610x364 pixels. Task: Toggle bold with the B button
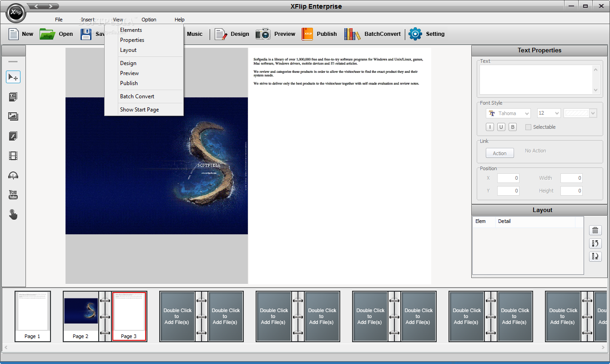513,127
